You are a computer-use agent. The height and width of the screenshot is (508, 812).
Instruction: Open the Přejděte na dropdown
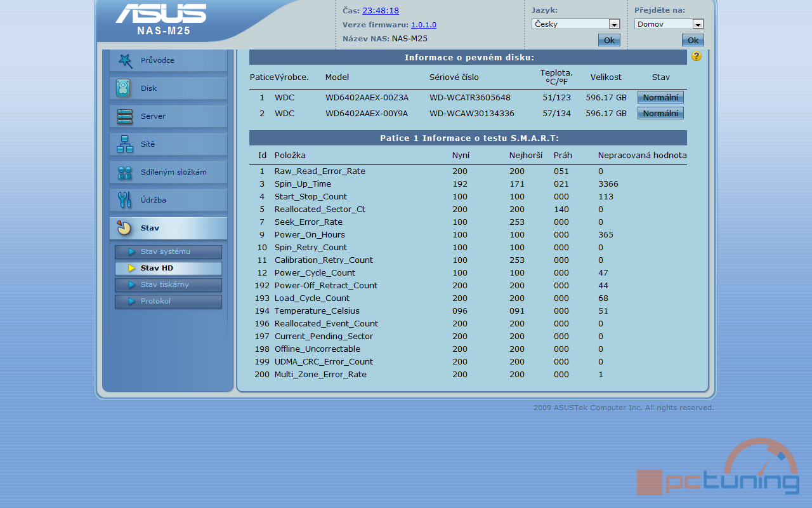tap(669, 24)
